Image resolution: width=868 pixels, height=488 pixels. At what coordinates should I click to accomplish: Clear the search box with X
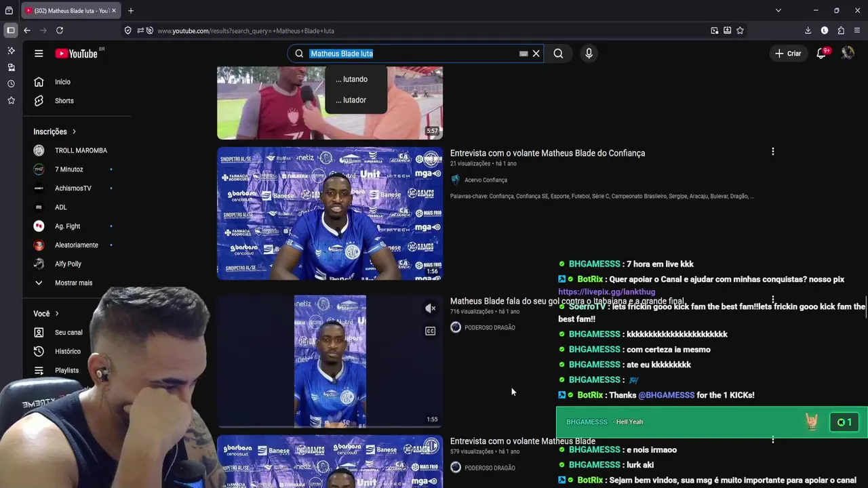pos(536,54)
